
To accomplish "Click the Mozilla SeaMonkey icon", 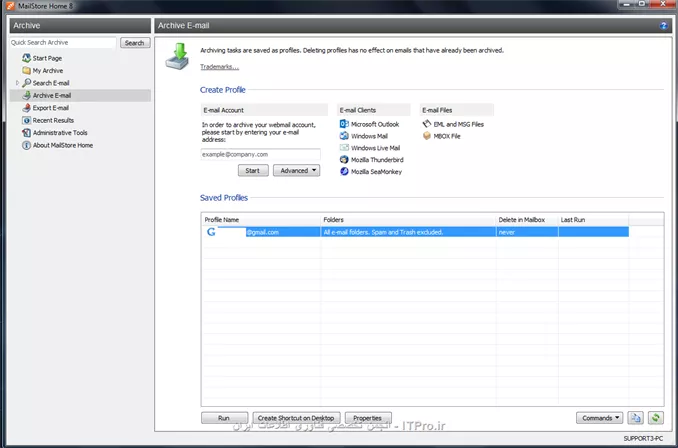I will tap(344, 171).
